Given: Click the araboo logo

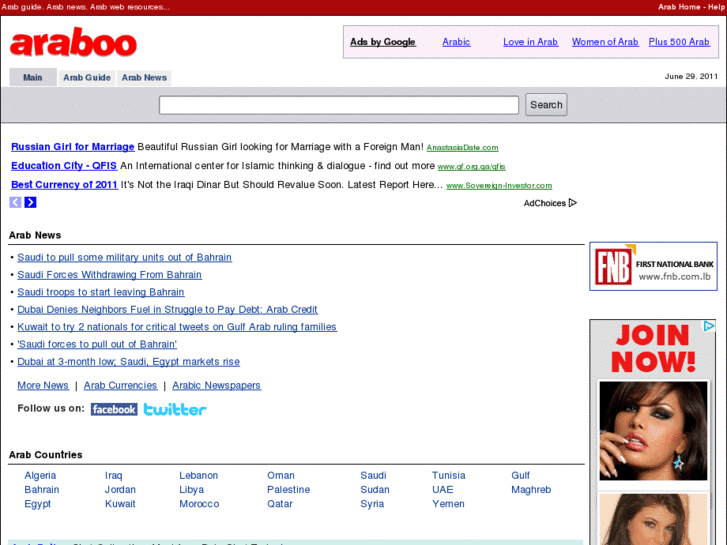Looking at the screenshot, I should [x=73, y=42].
